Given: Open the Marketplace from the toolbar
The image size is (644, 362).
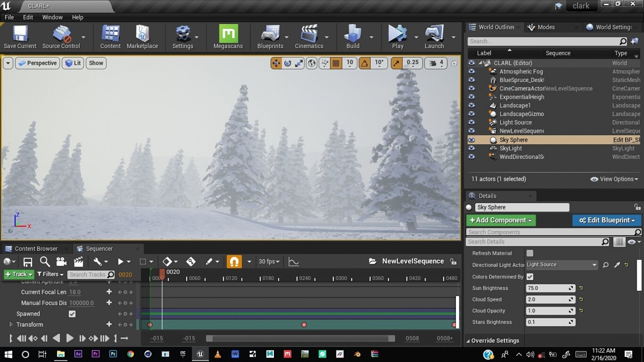Looking at the screenshot, I should 143,37.
